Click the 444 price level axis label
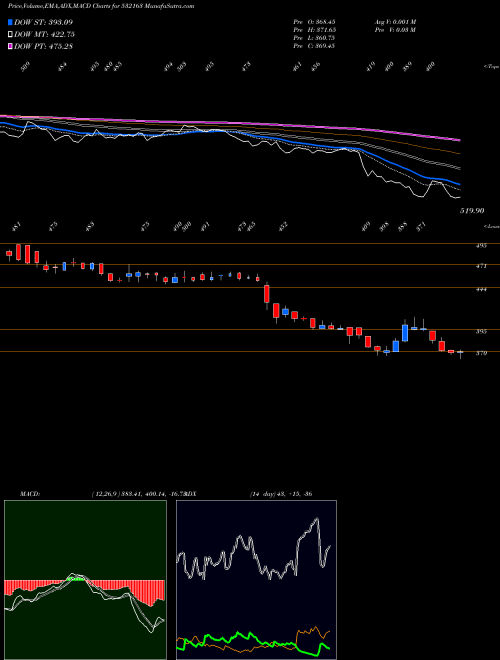Image resolution: width=500 pixels, height=660 pixels. [x=481, y=290]
